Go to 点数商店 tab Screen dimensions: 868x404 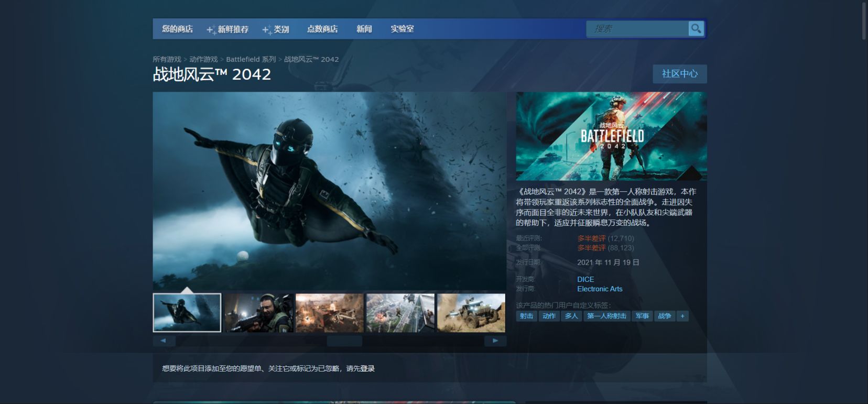[322, 29]
